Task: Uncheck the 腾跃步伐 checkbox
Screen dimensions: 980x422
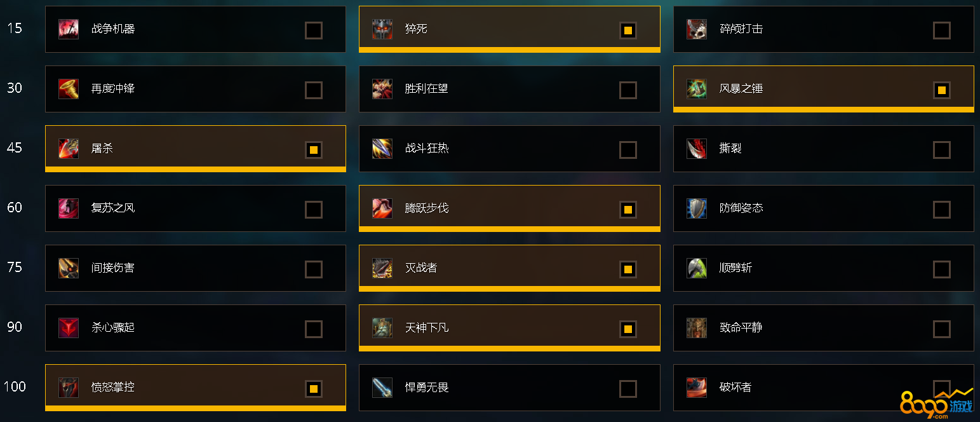Action: click(x=628, y=210)
